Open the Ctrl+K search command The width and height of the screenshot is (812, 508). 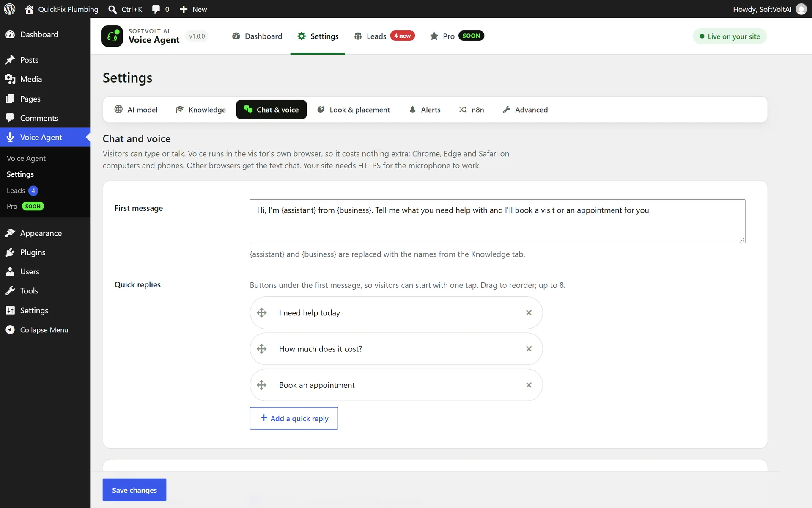point(125,9)
